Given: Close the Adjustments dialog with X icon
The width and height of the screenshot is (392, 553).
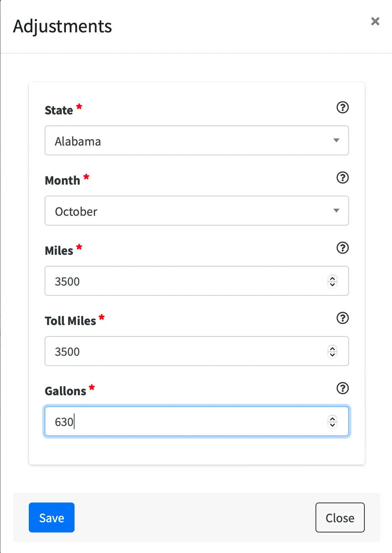Looking at the screenshot, I should tap(375, 21).
